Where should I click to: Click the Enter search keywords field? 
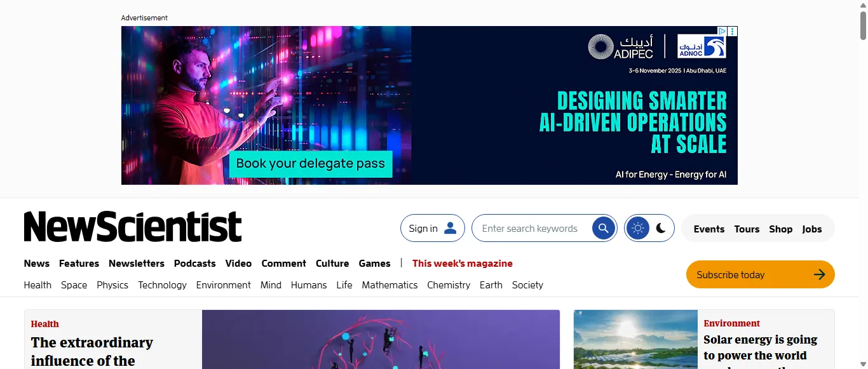pyautogui.click(x=531, y=228)
